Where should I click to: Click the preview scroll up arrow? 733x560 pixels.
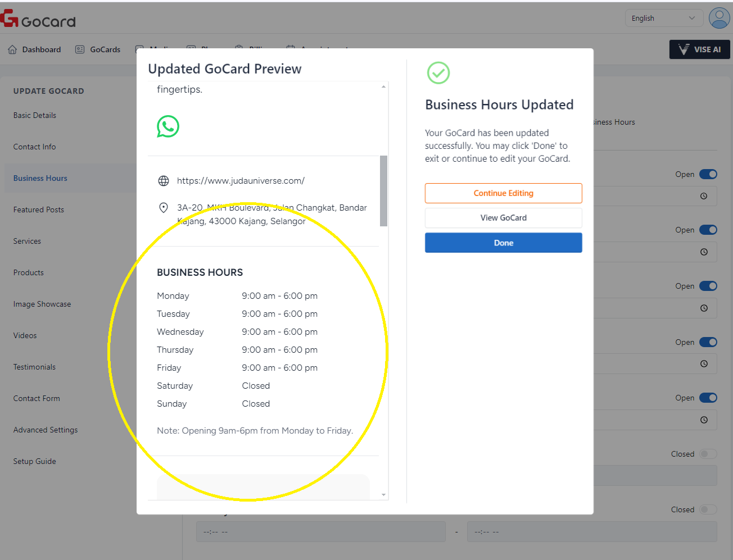pyautogui.click(x=384, y=86)
